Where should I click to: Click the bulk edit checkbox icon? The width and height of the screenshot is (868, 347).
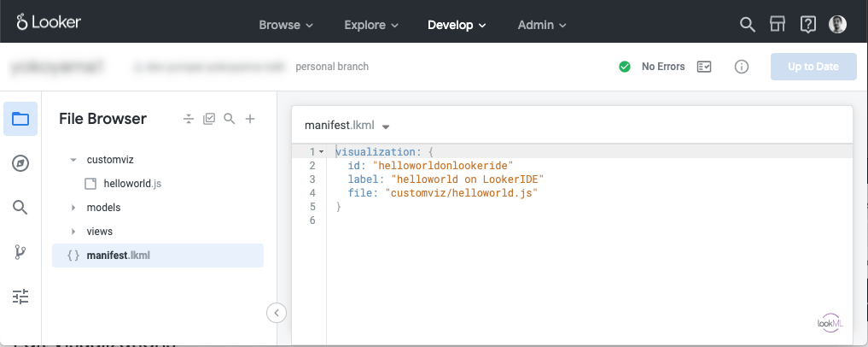[209, 119]
